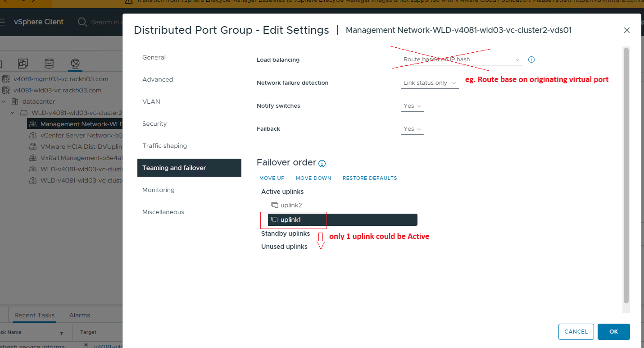Click the OK button to save

[613, 331]
